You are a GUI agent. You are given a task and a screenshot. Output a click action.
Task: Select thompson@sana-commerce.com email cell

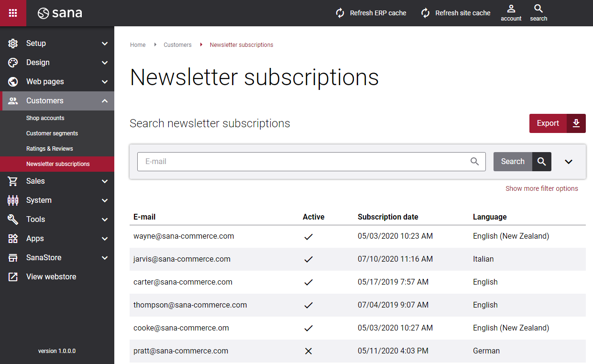tap(190, 305)
